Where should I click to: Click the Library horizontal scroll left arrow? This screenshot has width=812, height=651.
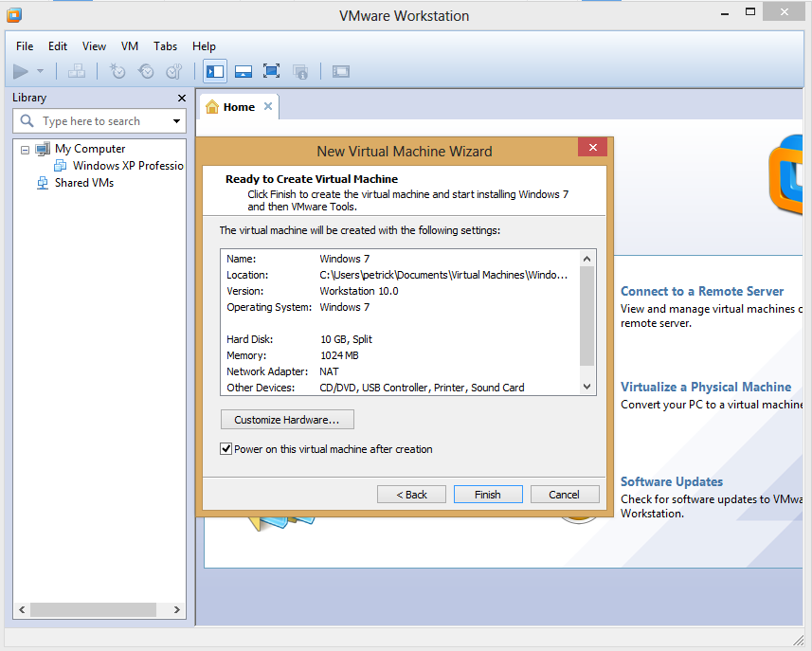(x=22, y=609)
